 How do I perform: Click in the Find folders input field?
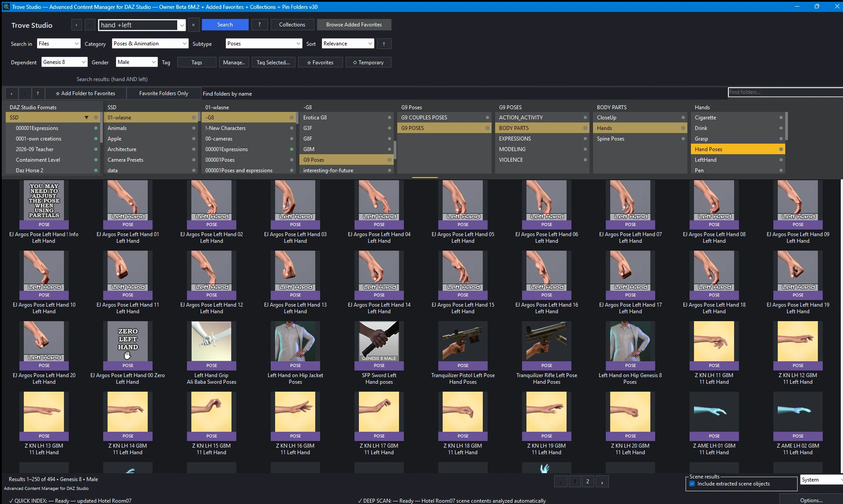(785, 92)
